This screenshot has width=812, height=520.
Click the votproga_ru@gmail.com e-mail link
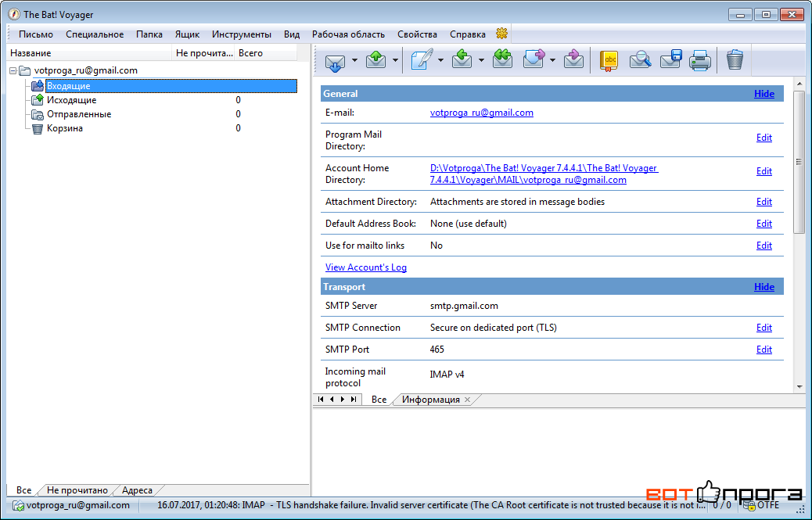pyautogui.click(x=482, y=113)
